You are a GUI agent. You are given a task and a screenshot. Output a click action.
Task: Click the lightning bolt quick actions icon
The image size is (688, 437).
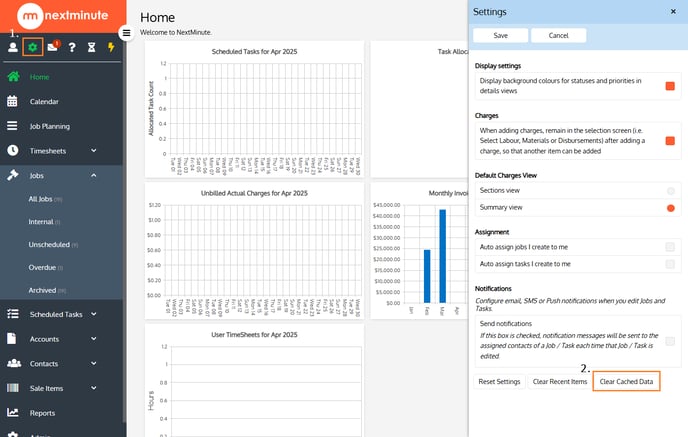(111, 47)
